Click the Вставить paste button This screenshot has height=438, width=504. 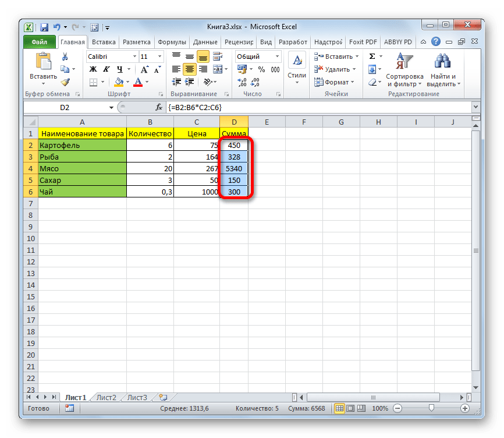click(x=43, y=69)
